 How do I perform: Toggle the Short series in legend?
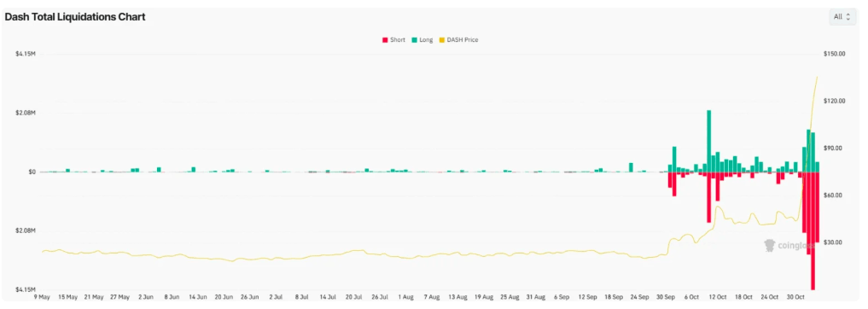click(393, 40)
